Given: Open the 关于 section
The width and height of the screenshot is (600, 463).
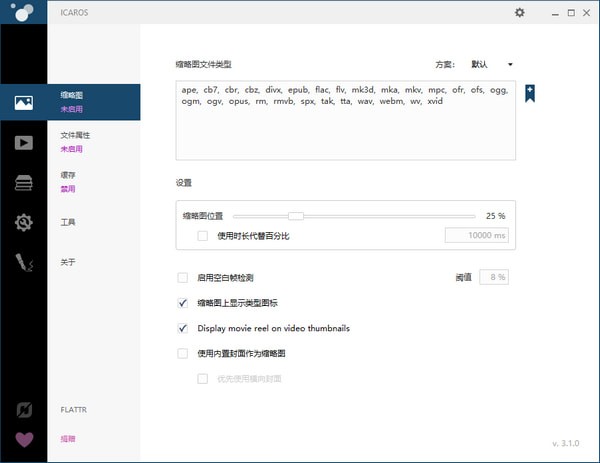Looking at the screenshot, I should click(68, 262).
